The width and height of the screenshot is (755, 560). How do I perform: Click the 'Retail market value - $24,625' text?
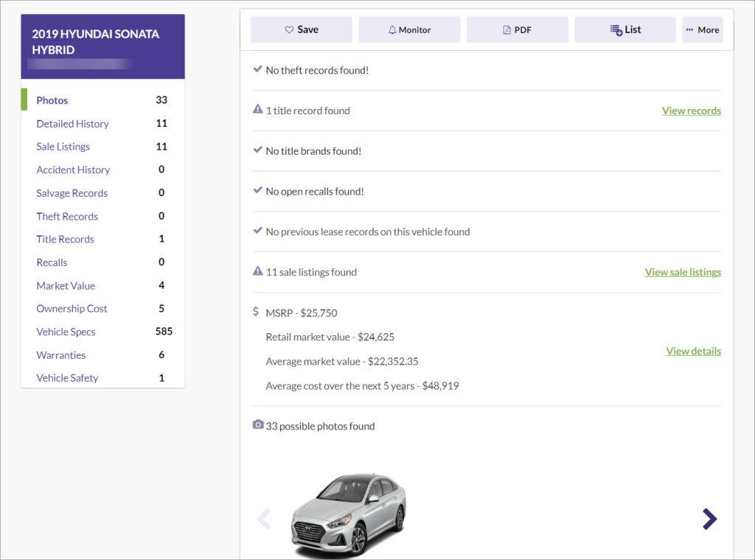coord(330,337)
